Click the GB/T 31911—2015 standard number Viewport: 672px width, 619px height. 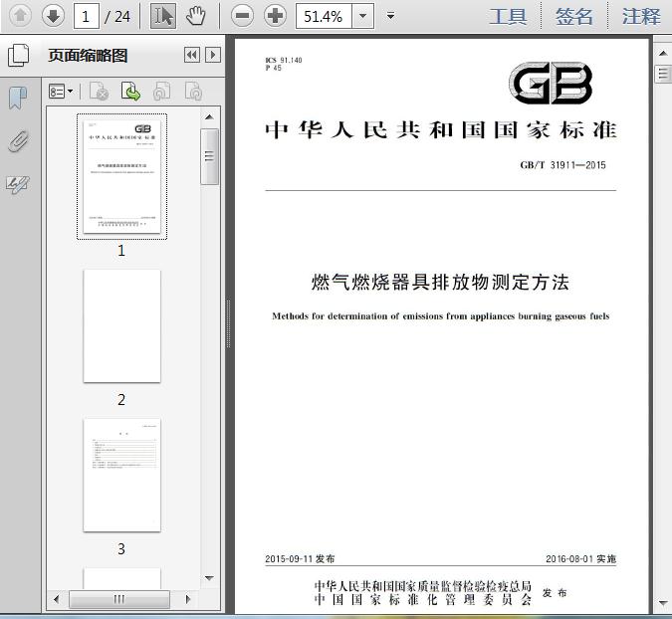562,165
